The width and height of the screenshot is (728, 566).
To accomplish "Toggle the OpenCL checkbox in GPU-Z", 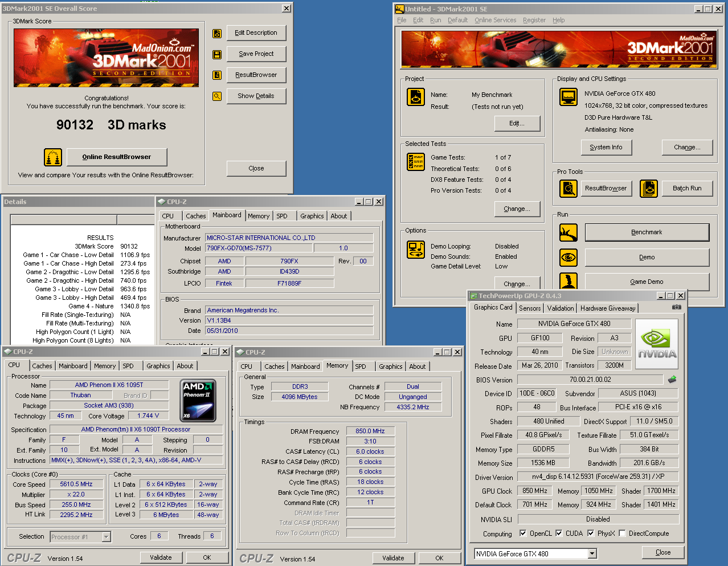I will 523,534.
